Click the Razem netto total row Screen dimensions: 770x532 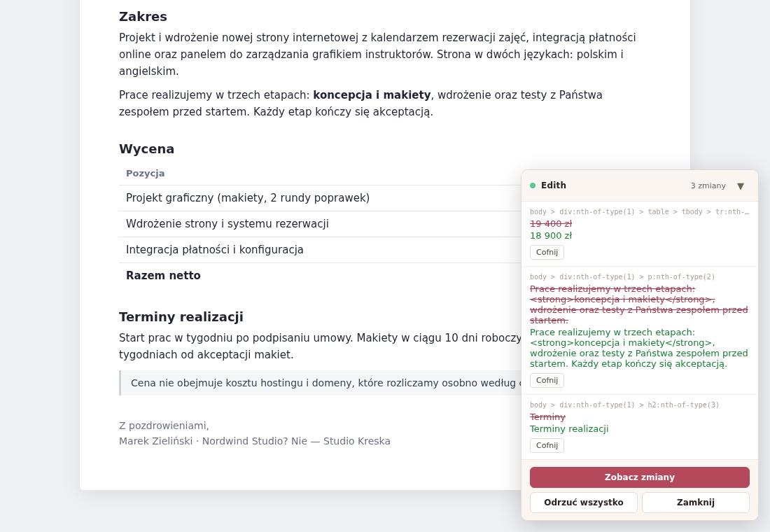320,276
